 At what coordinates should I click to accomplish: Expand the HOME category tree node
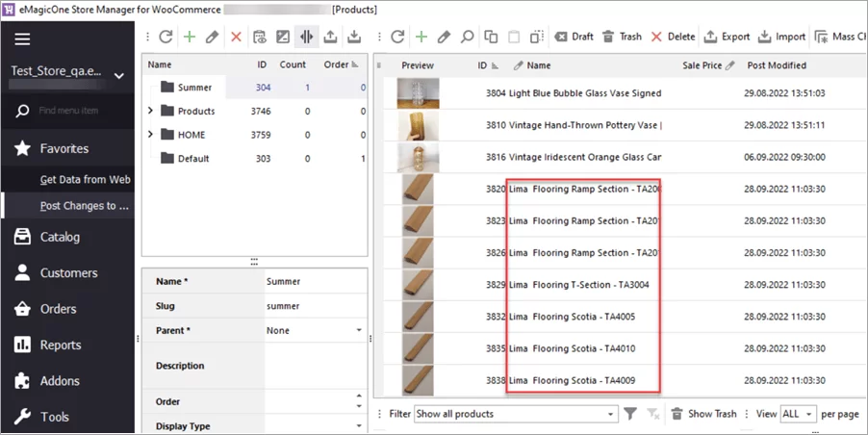tap(150, 135)
